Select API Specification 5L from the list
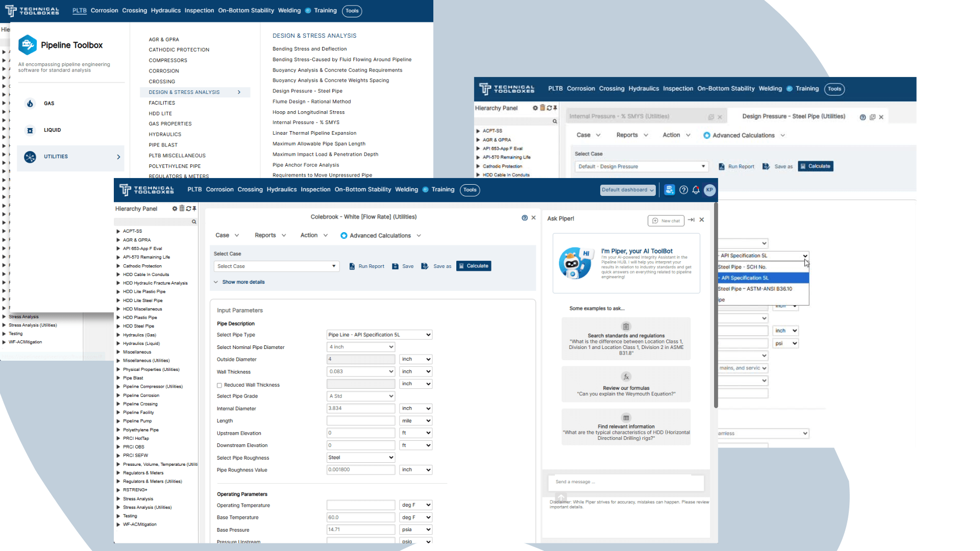The width and height of the screenshot is (980, 551). pyautogui.click(x=745, y=278)
